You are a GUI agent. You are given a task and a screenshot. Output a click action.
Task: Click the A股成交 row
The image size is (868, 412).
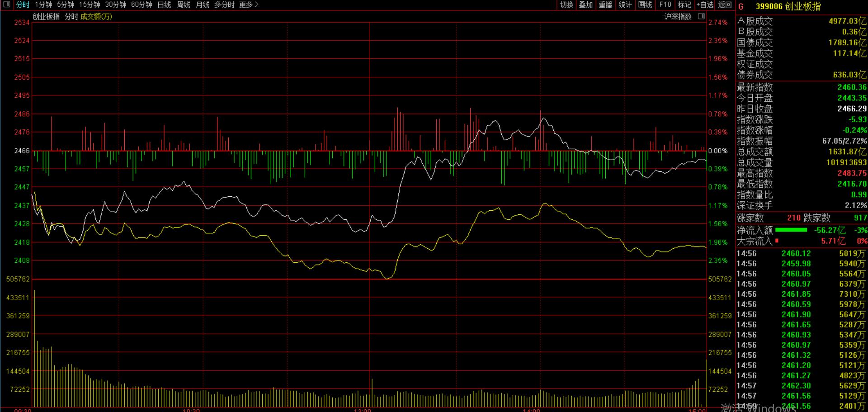pos(802,21)
